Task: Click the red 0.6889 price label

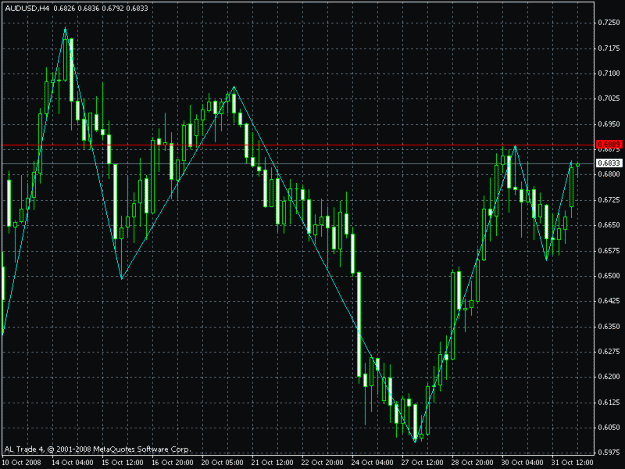Action: tap(609, 144)
